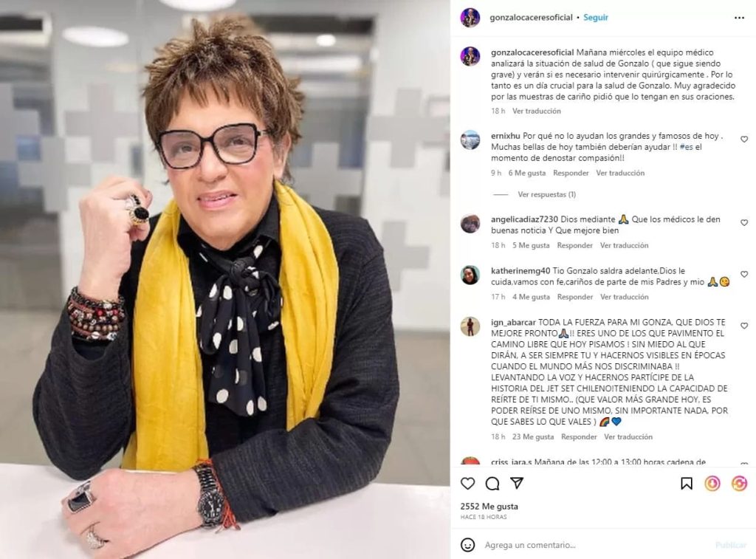Focus the Agrega un comentario field
This screenshot has height=559, width=756.
tap(598, 545)
